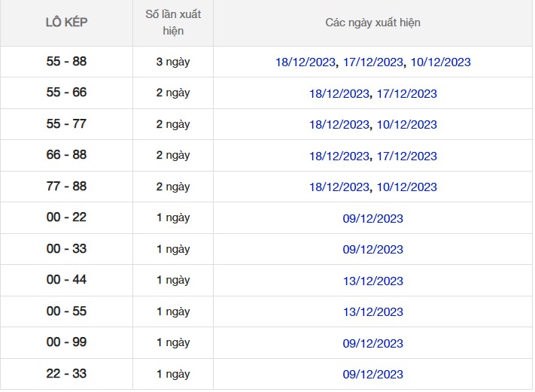The image size is (535, 392).
Task: Click 09/12/2023 in the 00 - 33 row
Action: pos(372,250)
